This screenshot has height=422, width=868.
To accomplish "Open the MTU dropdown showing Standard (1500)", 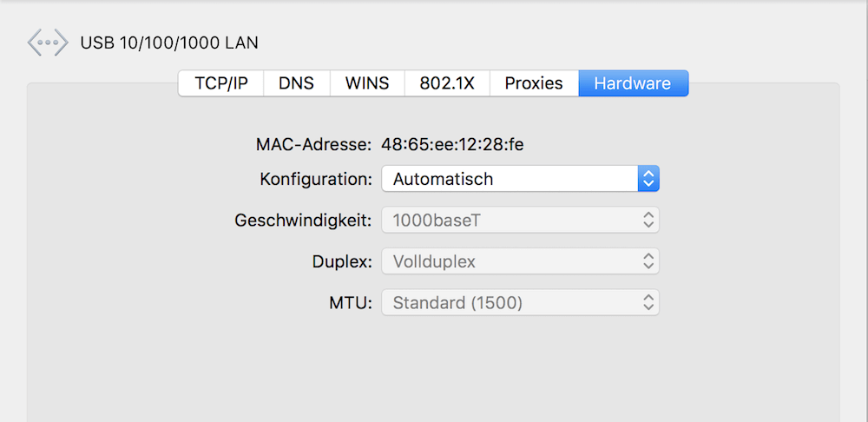I will tap(520, 302).
